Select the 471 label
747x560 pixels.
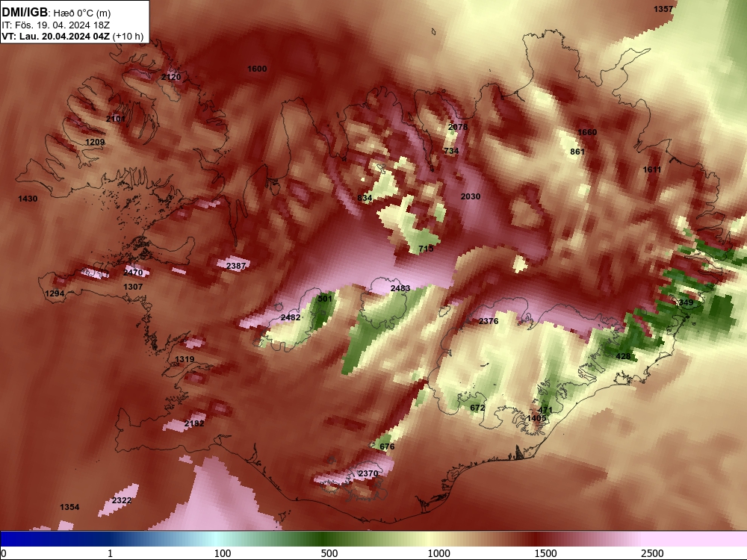point(545,410)
